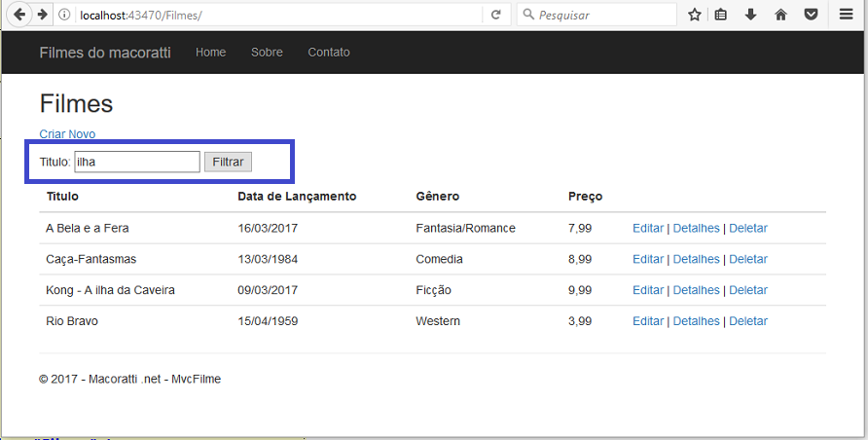Click the magnifier icon in Pesquisar box

click(x=528, y=15)
